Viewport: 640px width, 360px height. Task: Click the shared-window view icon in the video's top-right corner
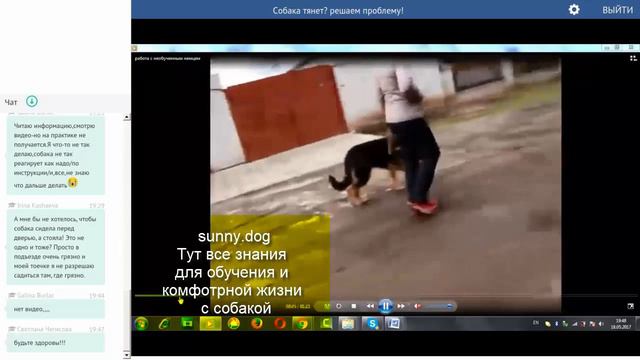point(633,58)
